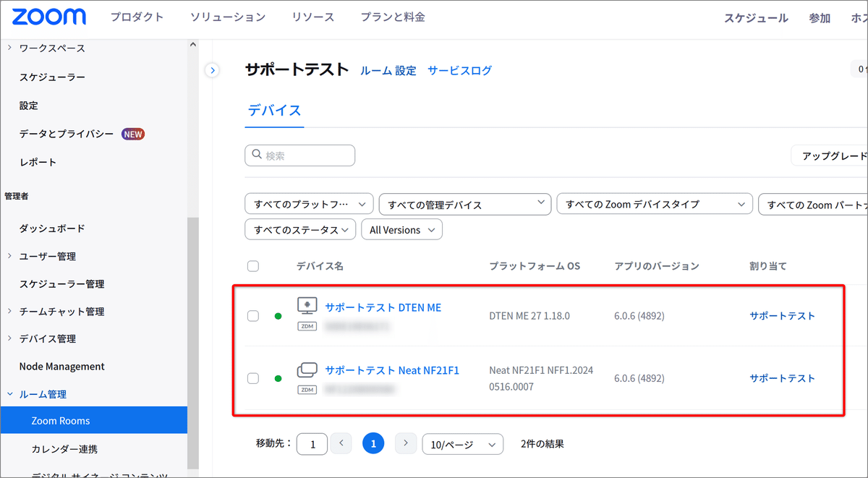Click page number 1 button
Screen dimensions: 868x478
[x=373, y=443]
